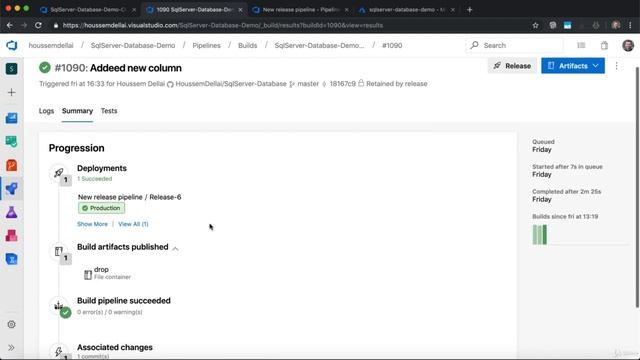Image resolution: width=640 pixels, height=360 pixels.
Task: Expand the sidebar with double chevron
Action: (11, 348)
